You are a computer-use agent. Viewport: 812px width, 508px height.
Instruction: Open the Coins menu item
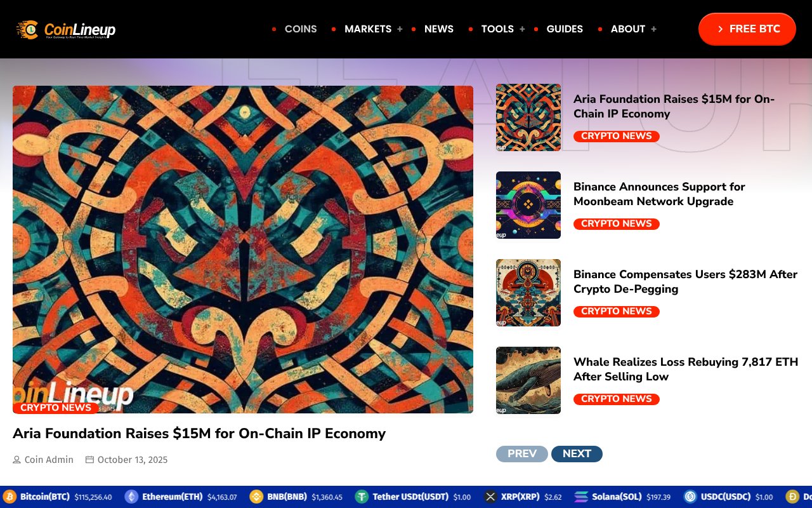[301, 29]
